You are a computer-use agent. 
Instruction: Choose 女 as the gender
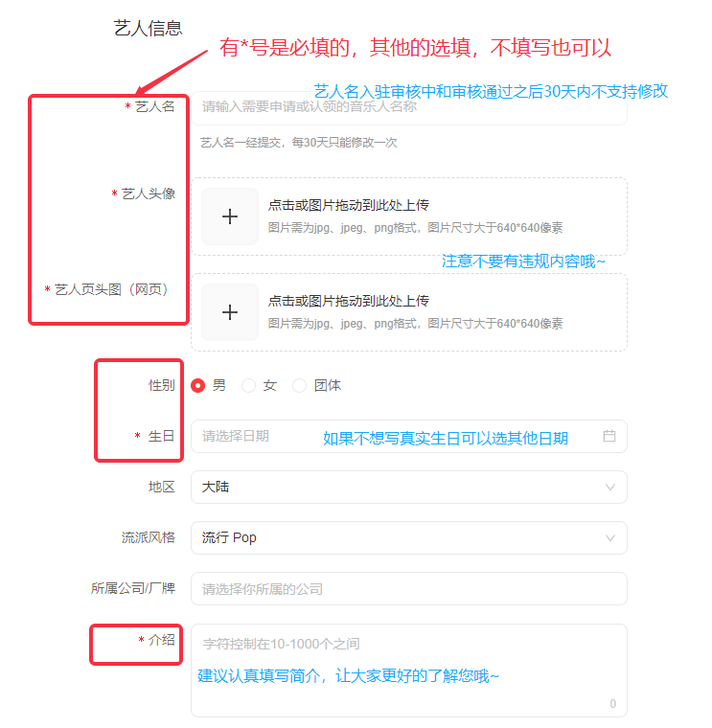tap(249, 385)
